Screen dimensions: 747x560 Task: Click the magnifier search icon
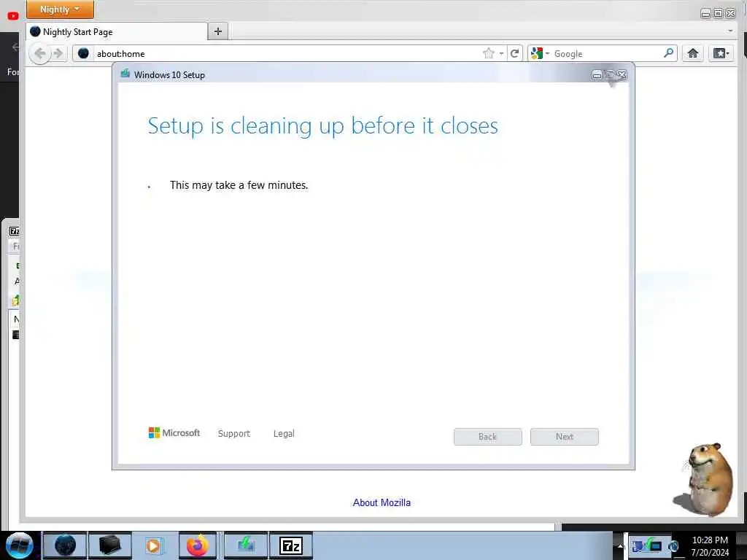point(668,52)
